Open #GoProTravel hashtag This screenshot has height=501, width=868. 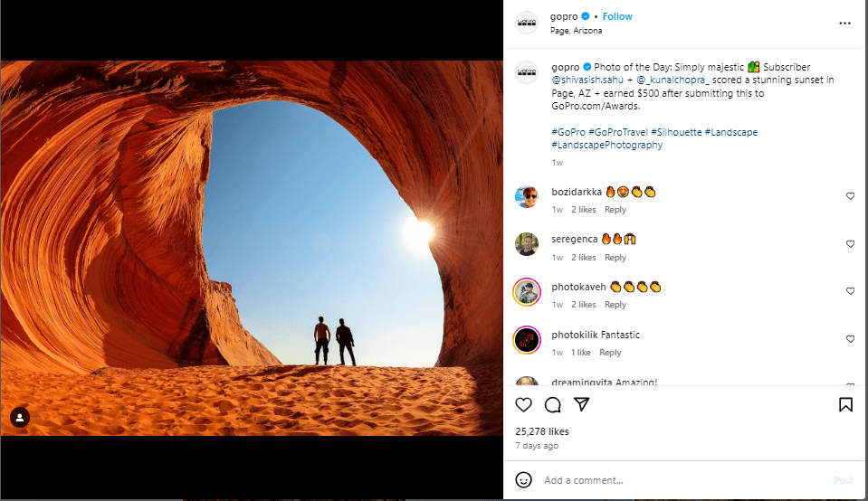tap(618, 132)
